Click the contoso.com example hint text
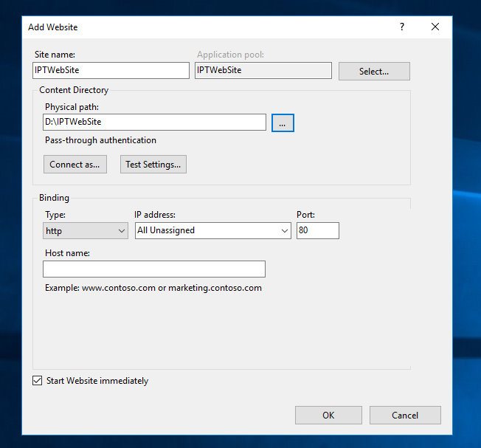The image size is (481, 448). 153,288
